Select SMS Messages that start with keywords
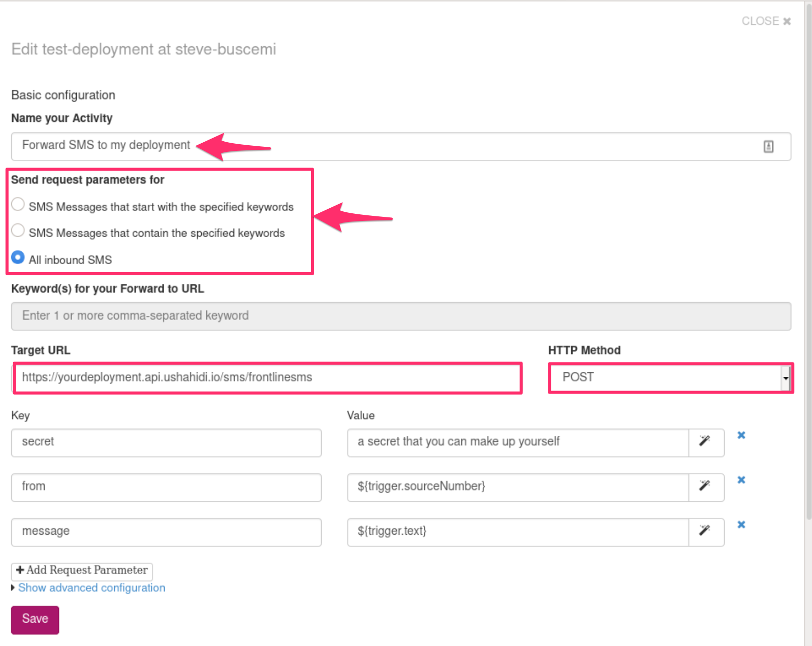The image size is (812, 646). pyautogui.click(x=18, y=205)
